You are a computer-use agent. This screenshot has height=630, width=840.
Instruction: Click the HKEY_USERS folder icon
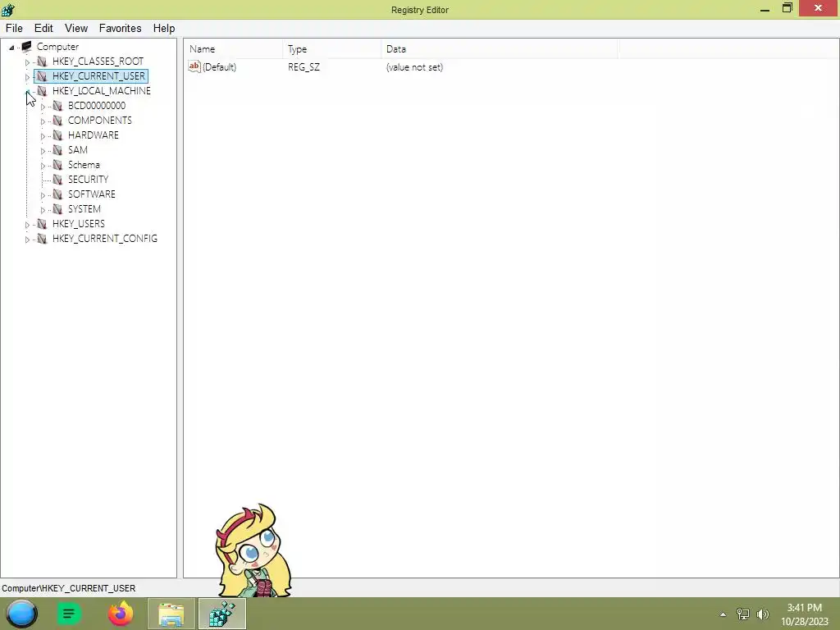[42, 224]
